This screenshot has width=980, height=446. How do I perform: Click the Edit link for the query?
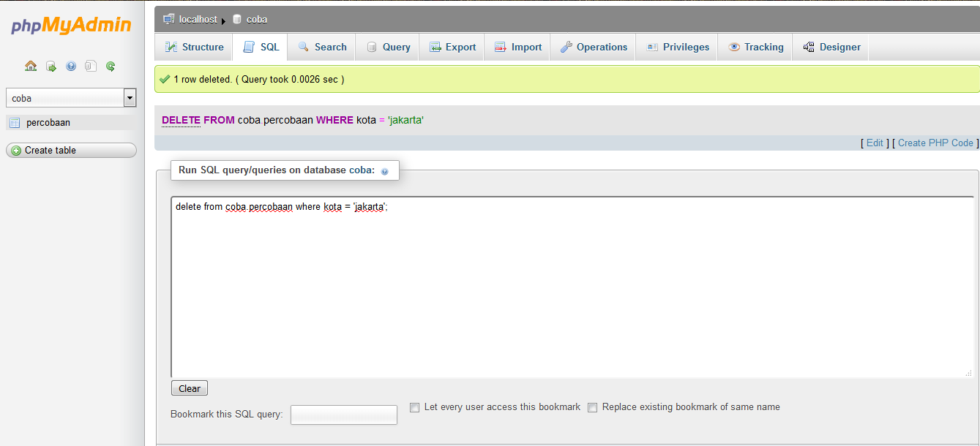point(875,143)
